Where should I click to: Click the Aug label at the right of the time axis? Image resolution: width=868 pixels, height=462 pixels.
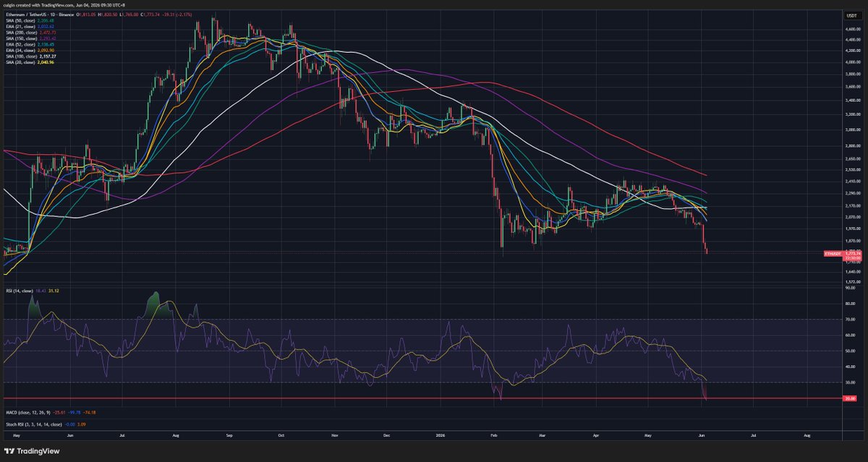807,436
